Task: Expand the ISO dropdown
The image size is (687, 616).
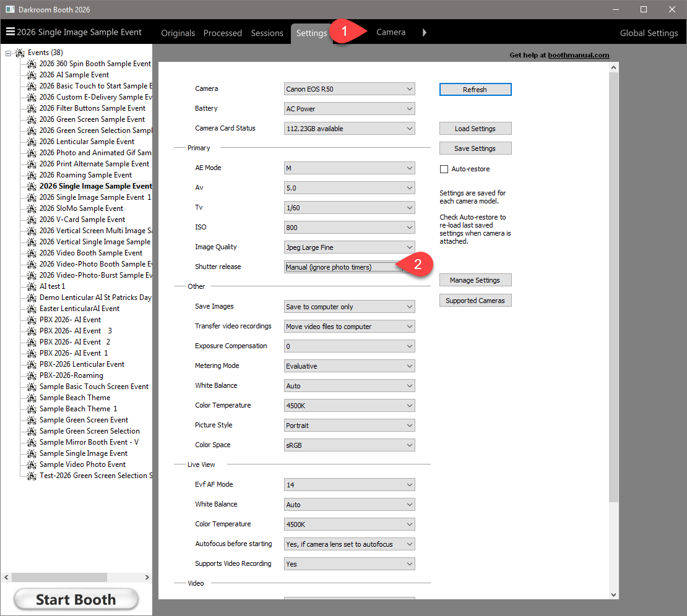Action: click(349, 228)
